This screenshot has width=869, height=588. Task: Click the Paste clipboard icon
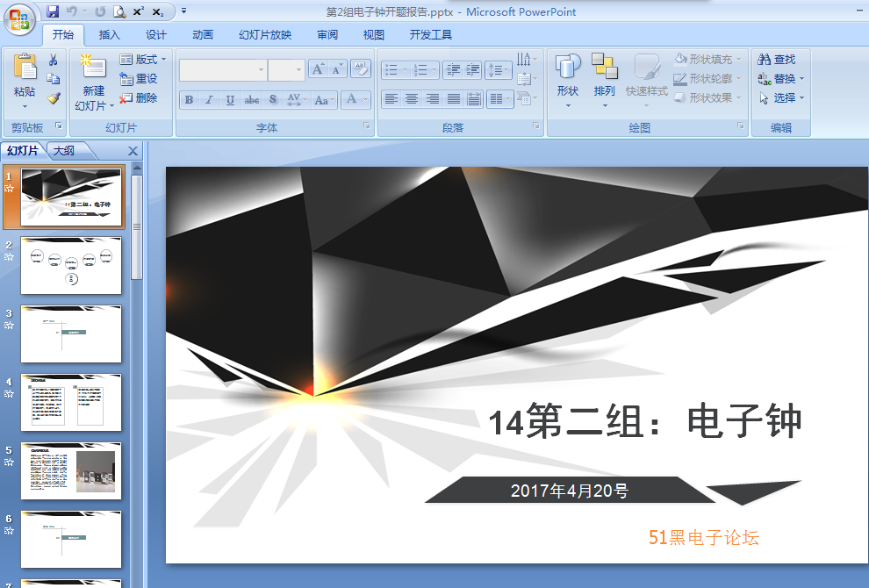tap(25, 67)
